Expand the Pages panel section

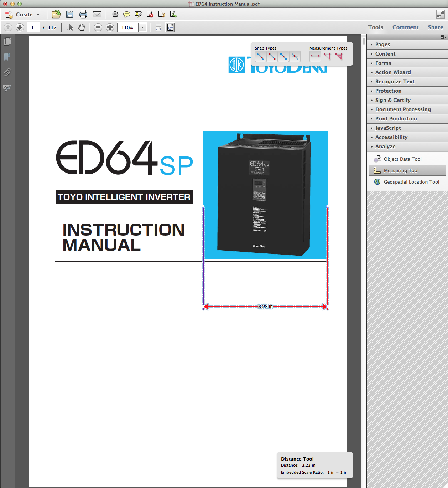pyautogui.click(x=407, y=45)
